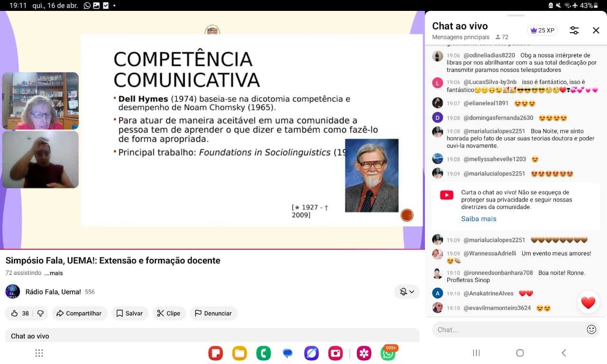Open emoji picker in chat field

click(591, 329)
